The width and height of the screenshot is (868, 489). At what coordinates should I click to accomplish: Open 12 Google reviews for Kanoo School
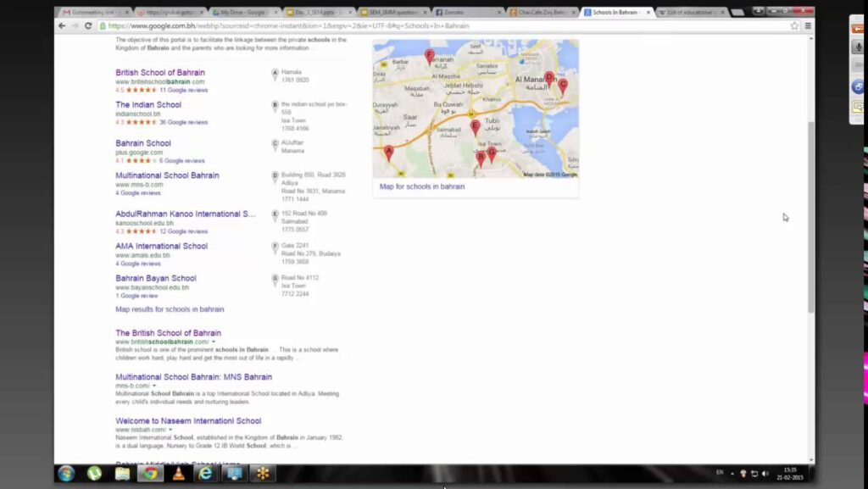point(184,231)
